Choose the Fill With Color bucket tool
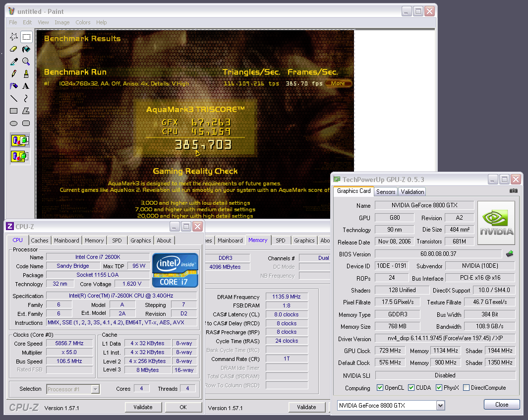The width and height of the screenshot is (528, 420). point(26,49)
